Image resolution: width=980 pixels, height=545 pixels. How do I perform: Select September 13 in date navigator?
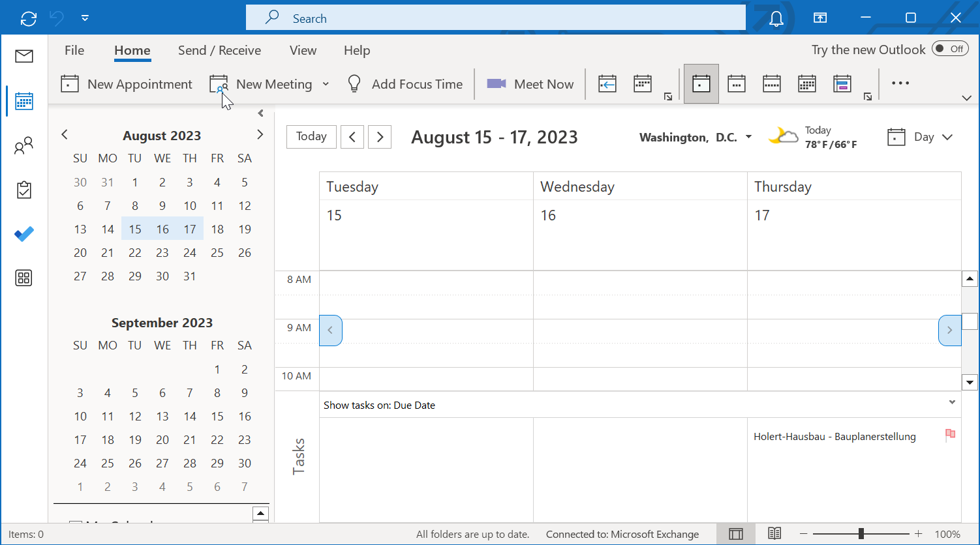[162, 416]
